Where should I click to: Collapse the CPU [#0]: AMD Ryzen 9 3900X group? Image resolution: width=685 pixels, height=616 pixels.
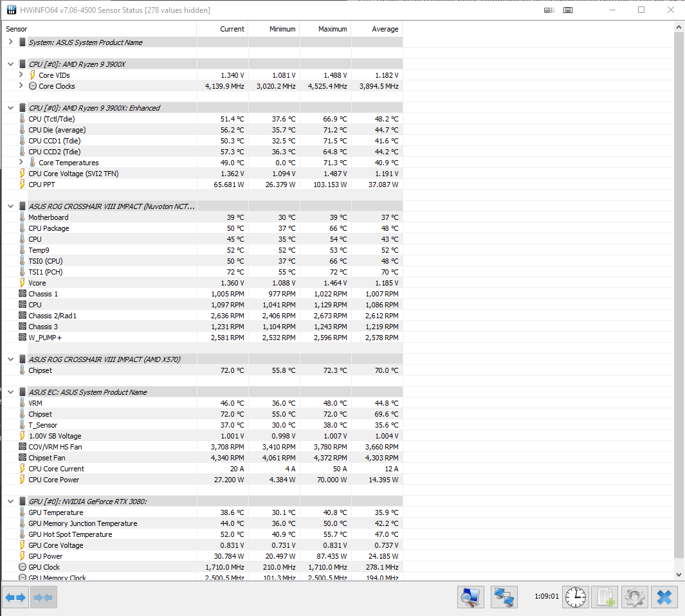click(10, 64)
